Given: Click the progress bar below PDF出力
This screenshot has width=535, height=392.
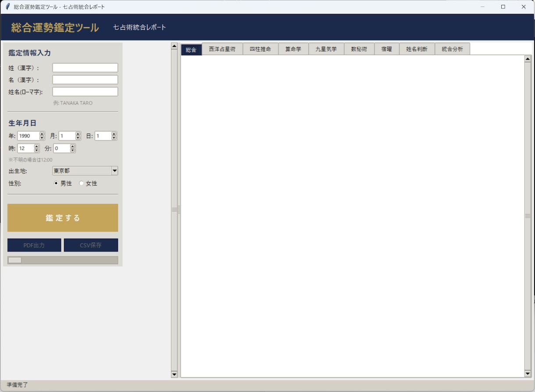Looking at the screenshot, I should click(63, 260).
